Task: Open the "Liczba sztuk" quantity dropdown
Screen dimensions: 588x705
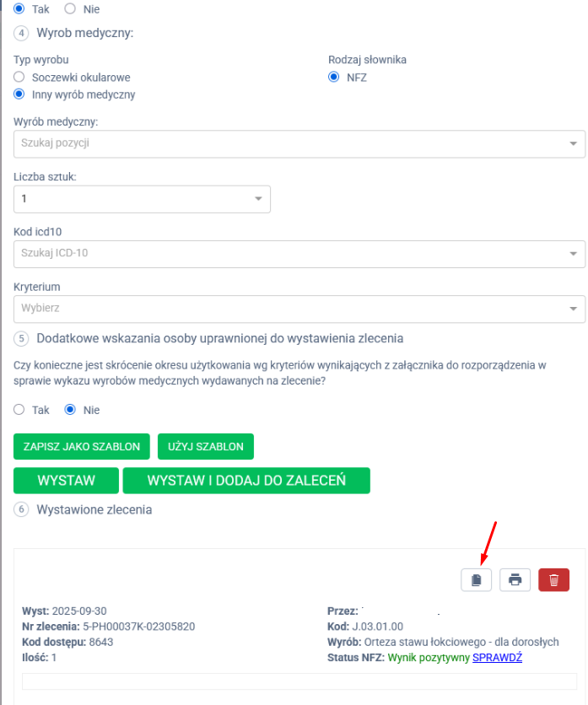Action: point(258,199)
